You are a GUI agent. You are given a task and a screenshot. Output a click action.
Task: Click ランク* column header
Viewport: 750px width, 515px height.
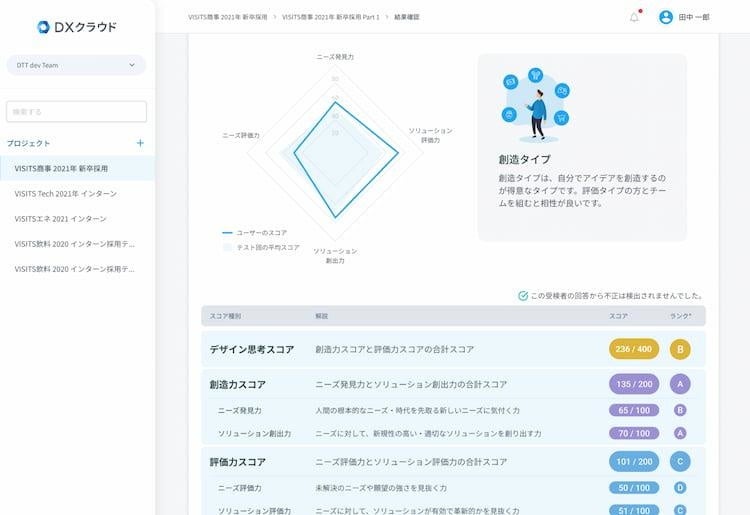click(680, 316)
